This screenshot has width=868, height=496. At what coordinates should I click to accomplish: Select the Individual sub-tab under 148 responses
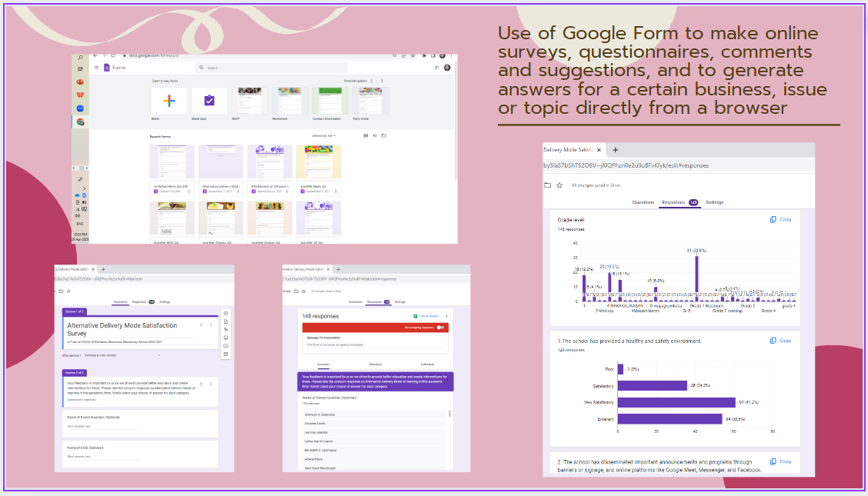427,365
